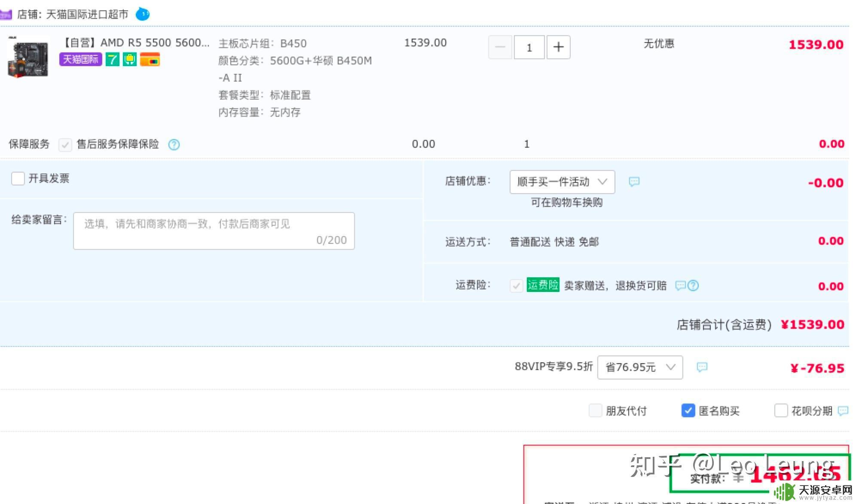Image resolution: width=856 pixels, height=504 pixels.
Task: Click the 内存容量: 无内存 spec text
Action: 259,112
